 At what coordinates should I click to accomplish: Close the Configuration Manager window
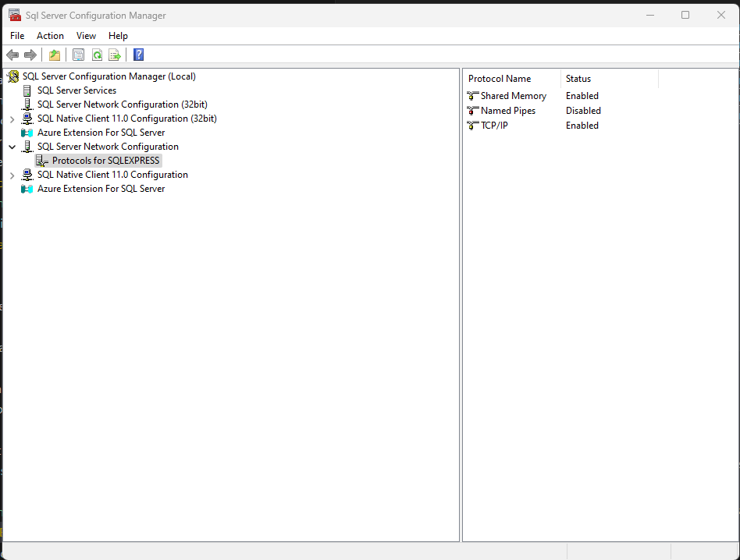click(x=721, y=15)
